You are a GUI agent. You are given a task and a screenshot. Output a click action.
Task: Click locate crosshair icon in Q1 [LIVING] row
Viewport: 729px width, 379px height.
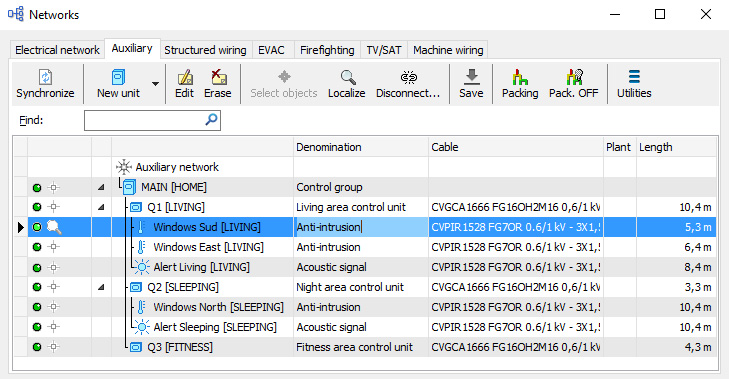53,207
